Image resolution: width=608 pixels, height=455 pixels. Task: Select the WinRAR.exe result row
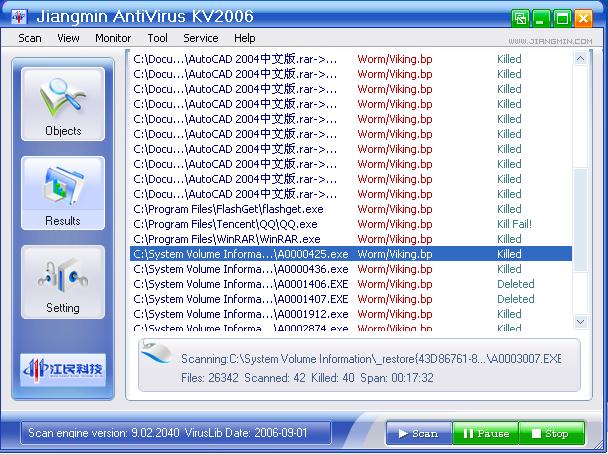point(351,239)
